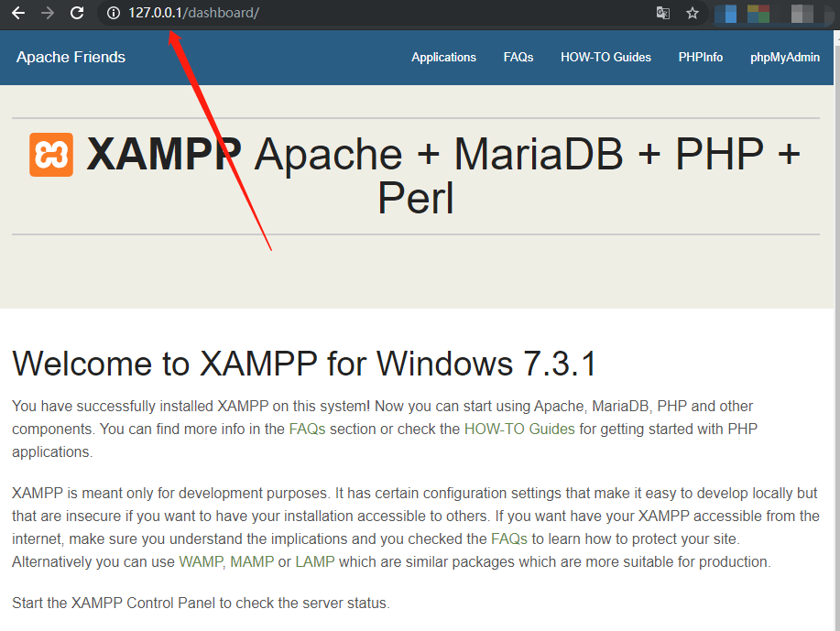Click the 'XAMPP Apache + MariaDB + PHP + Perl' title
Viewport: 840px width, 631px height.
pyautogui.click(x=415, y=176)
